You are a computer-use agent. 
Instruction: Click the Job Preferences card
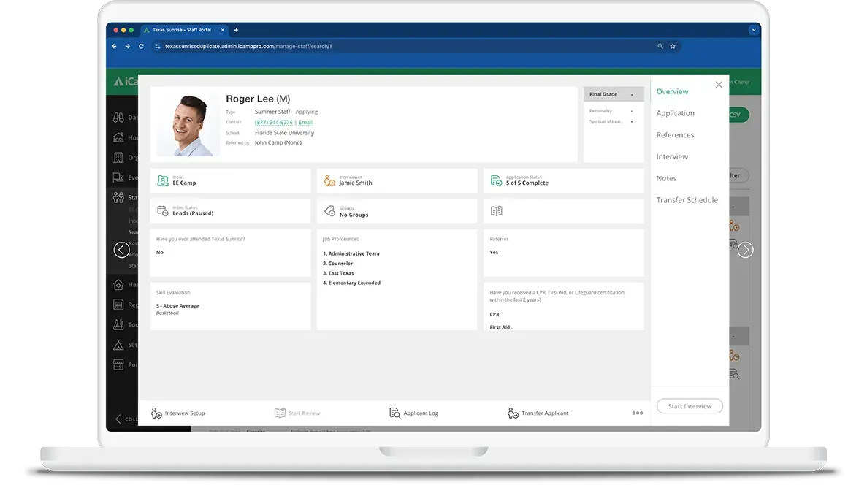(x=397, y=280)
